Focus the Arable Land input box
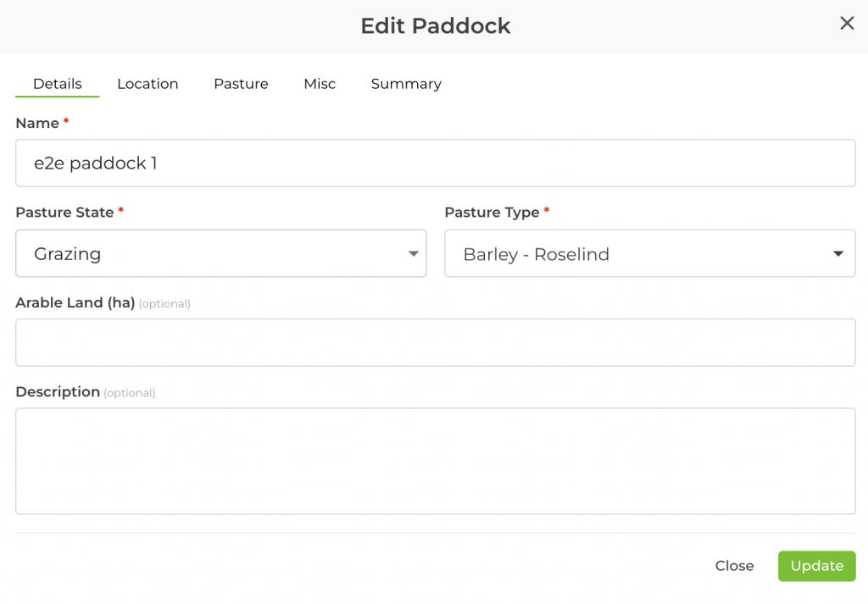Screen dimensions: 868x604 tap(435, 342)
